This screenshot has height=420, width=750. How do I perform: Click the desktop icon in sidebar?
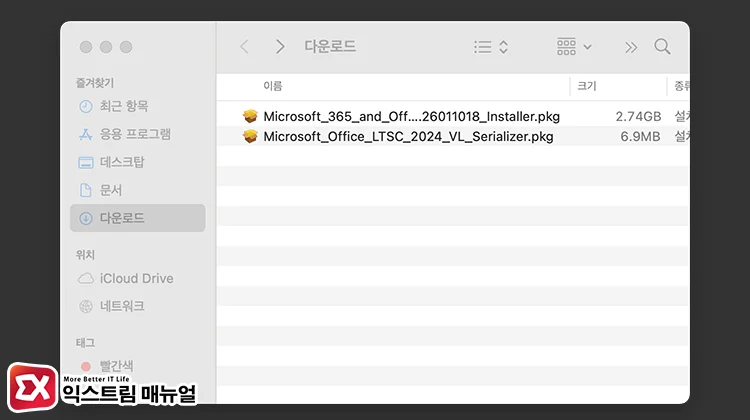(x=86, y=163)
